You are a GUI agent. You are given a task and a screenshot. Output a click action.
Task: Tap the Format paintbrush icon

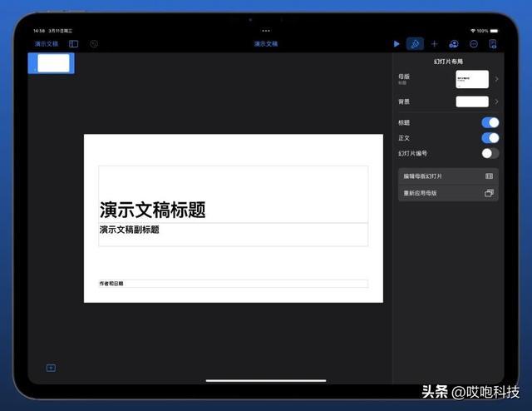(415, 44)
